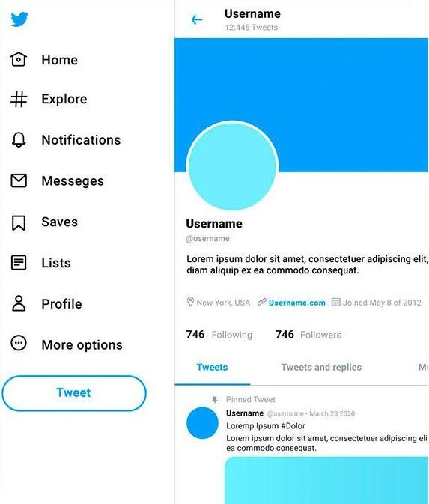Open the Messeges envelope icon
Viewport: 429px width, 504px height.
[x=19, y=180]
